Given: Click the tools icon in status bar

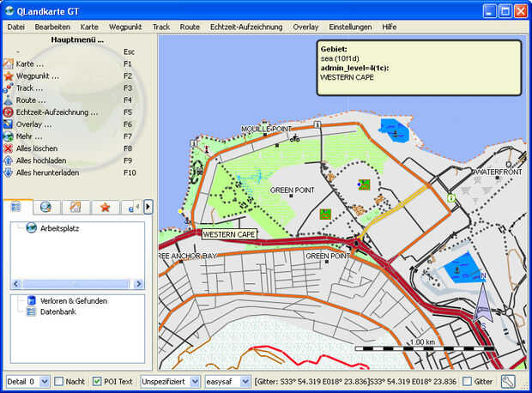Looking at the screenshot, I should pyautogui.click(x=508, y=382).
